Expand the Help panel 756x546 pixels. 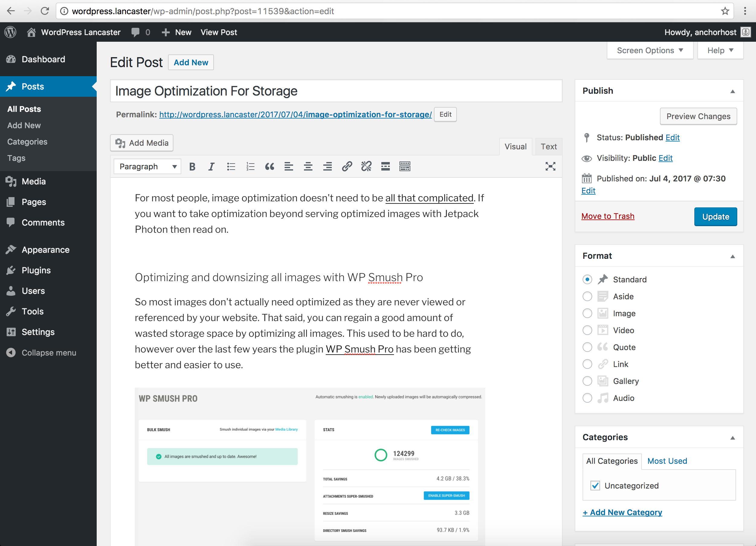pos(720,50)
